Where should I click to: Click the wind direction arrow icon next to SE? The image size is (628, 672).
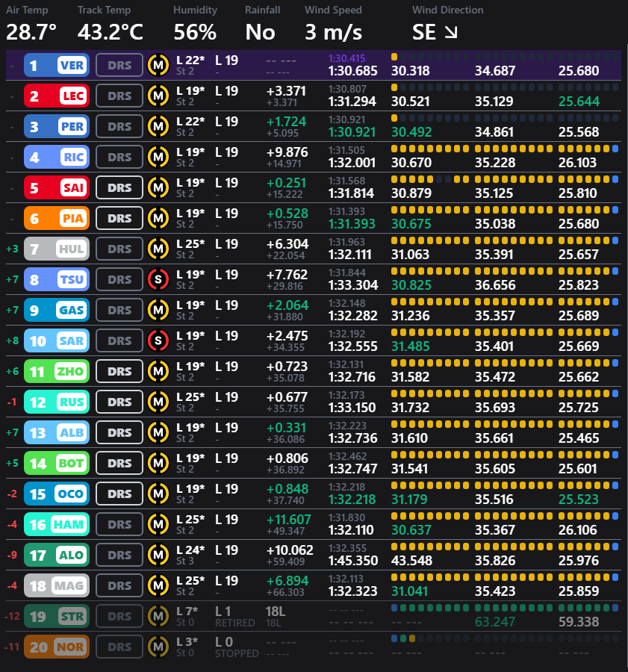point(451,32)
